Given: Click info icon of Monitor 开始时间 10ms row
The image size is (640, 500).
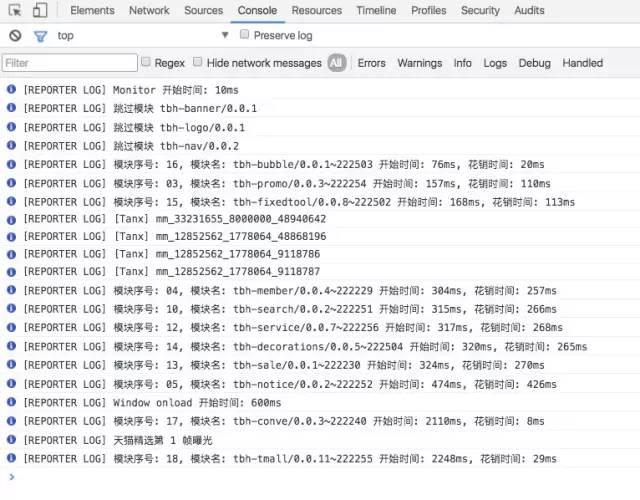Looking at the screenshot, I should point(11,89).
